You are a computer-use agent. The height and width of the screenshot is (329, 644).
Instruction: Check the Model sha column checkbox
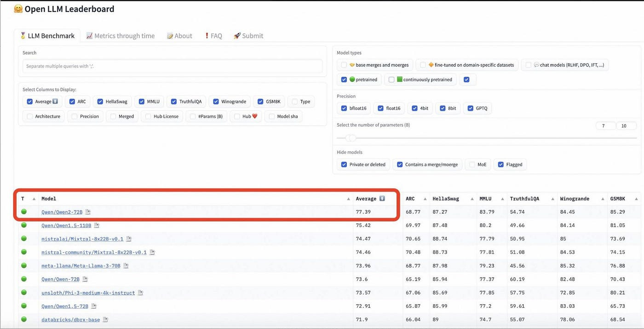272,117
